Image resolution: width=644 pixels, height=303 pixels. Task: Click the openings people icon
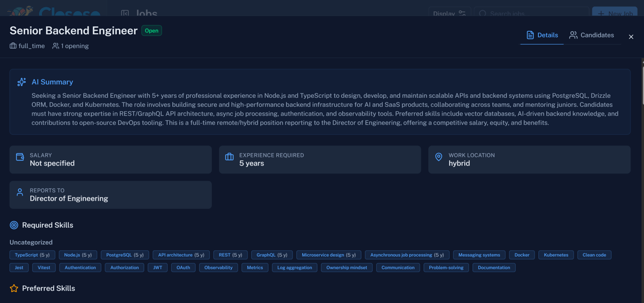pyautogui.click(x=55, y=46)
